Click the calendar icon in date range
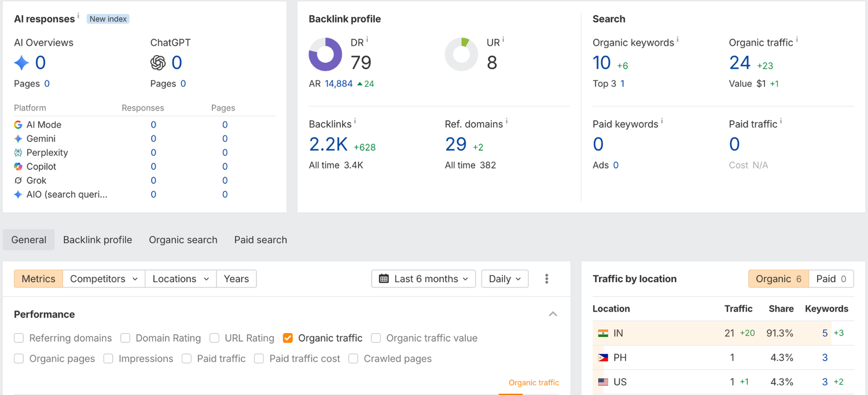Viewport: 868px width, 395px height. pos(384,279)
